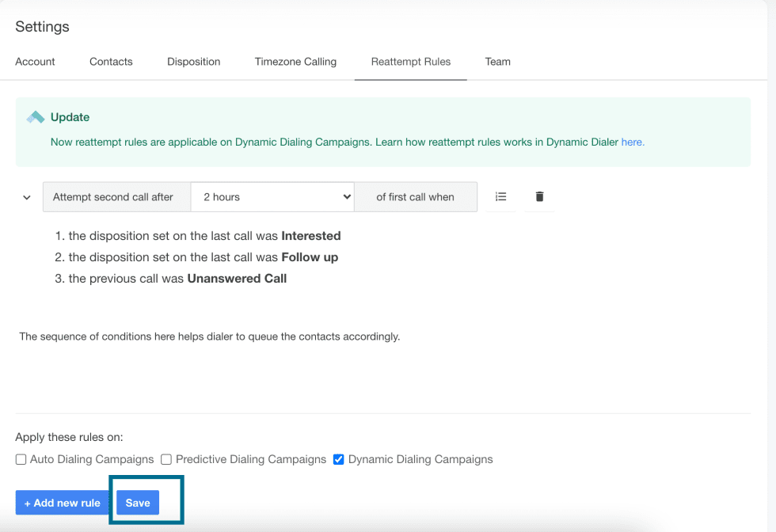Switch to the Account tab
The width and height of the screenshot is (776, 532).
click(35, 62)
